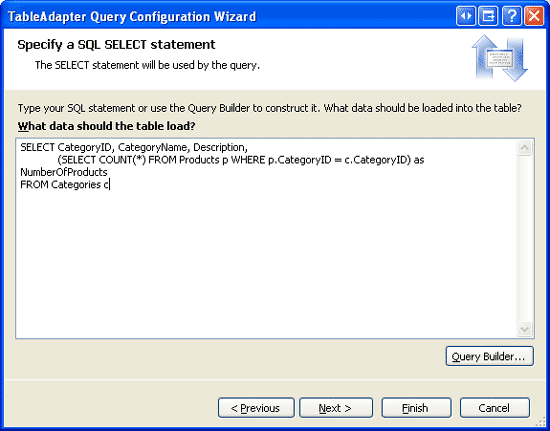The image size is (550, 431).
Task: Close the wizard with the red X
Action: pyautogui.click(x=534, y=16)
